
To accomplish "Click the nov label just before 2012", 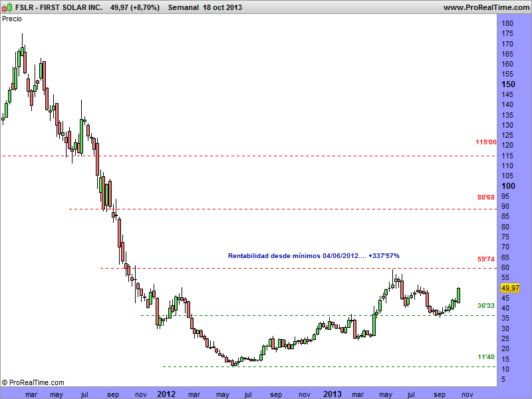I will pos(141,394).
